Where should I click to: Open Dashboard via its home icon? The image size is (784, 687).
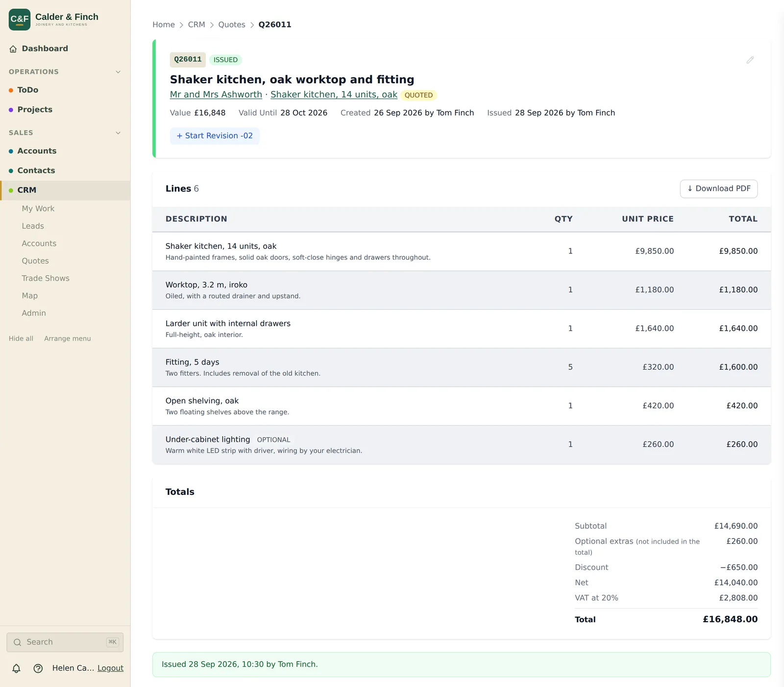pos(13,49)
